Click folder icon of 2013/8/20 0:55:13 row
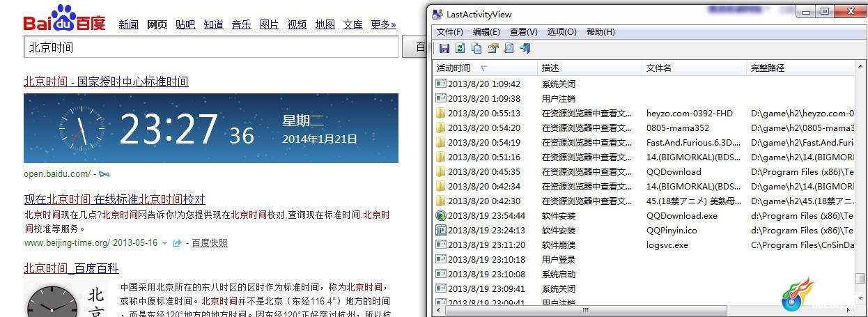The image size is (868, 317). point(440,113)
